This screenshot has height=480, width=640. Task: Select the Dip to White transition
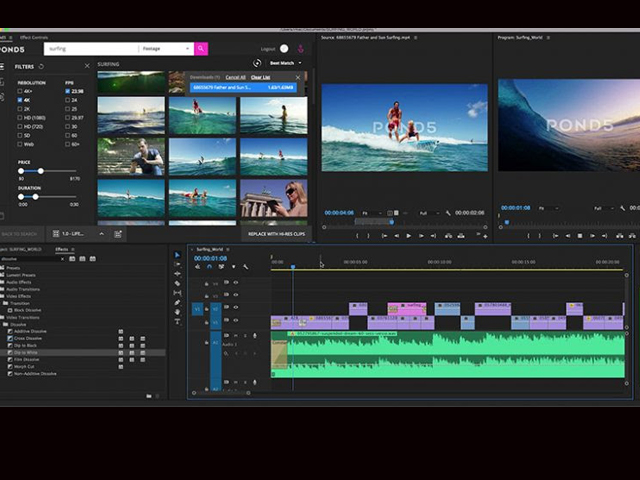pyautogui.click(x=26, y=353)
